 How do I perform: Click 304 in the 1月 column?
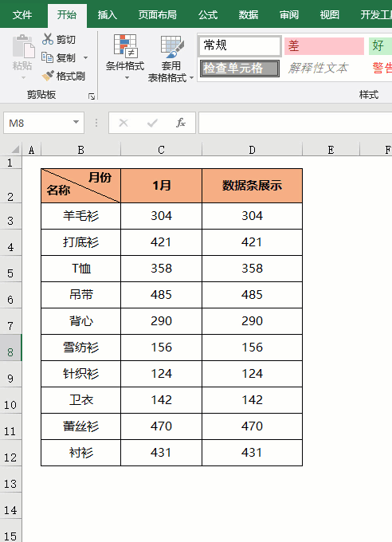(x=161, y=216)
